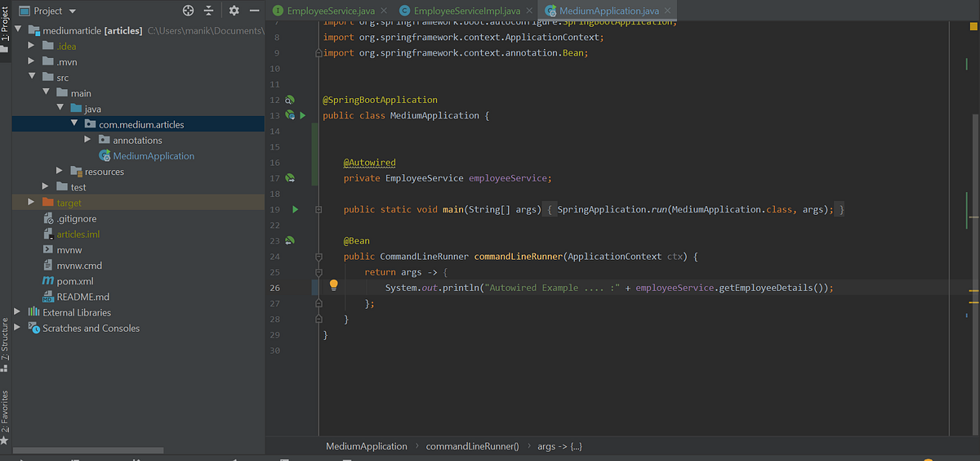The image size is (980, 461).
Task: Expand the .idea folder arrow
Action: tap(32, 46)
